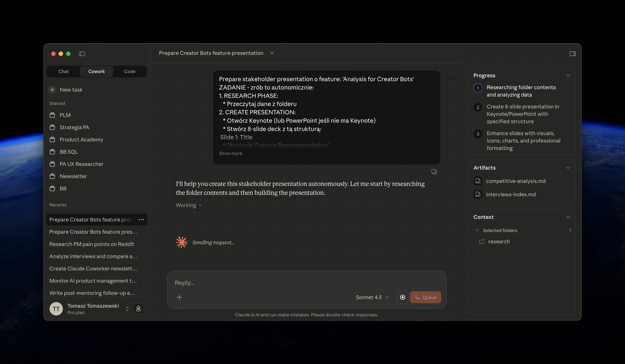Copy the user message with copy icon

pyautogui.click(x=434, y=172)
